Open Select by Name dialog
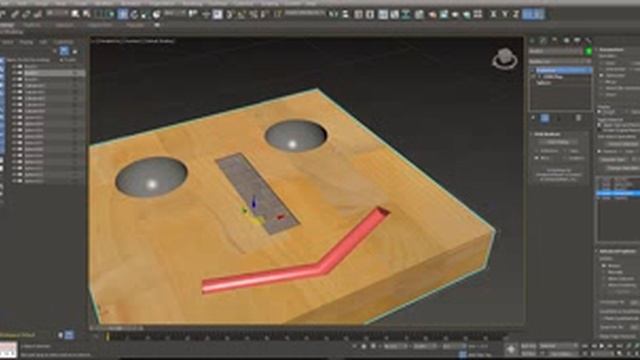The width and height of the screenshot is (640, 360). [x=87, y=14]
